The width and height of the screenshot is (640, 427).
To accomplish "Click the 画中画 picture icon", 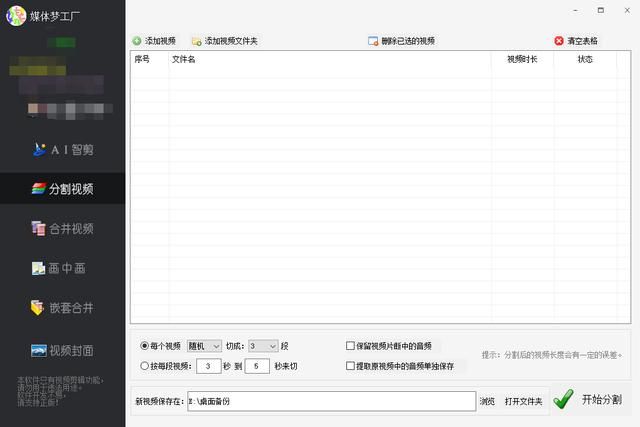I will tap(38, 268).
